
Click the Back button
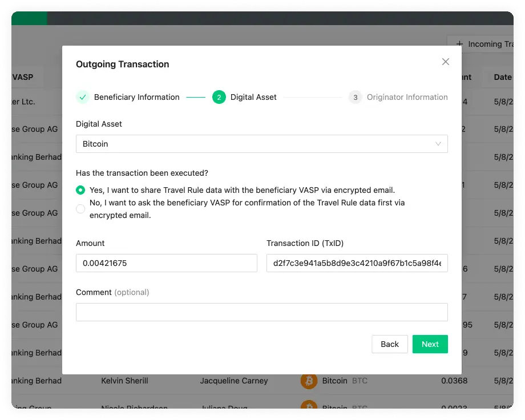390,344
